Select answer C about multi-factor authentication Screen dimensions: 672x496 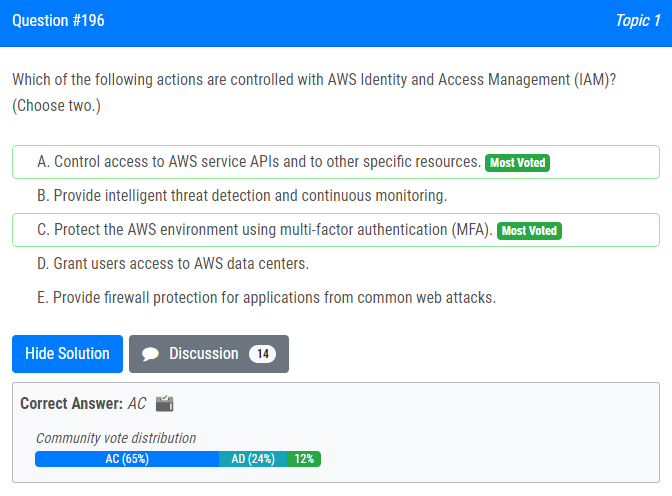[336, 230]
